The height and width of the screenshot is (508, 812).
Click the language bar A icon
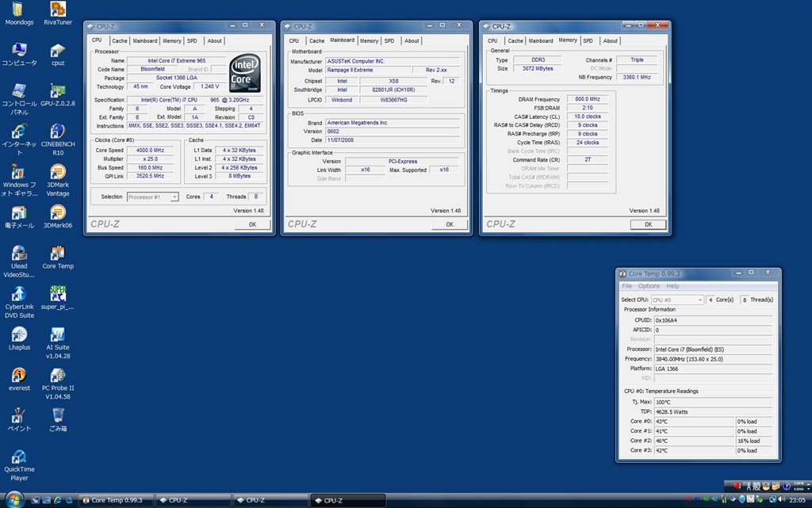(x=749, y=487)
